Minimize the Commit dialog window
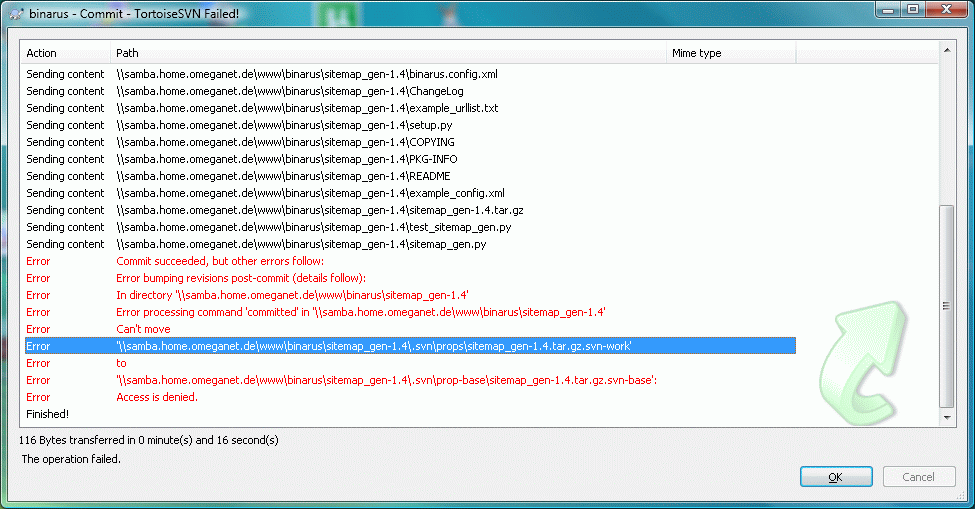Viewport: 975px width, 509px height. click(888, 9)
